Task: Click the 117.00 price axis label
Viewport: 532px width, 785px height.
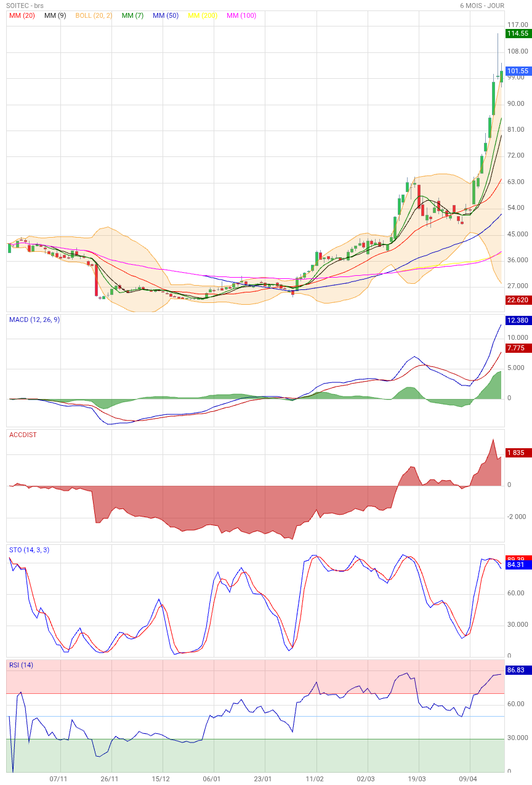Action: pyautogui.click(x=517, y=25)
